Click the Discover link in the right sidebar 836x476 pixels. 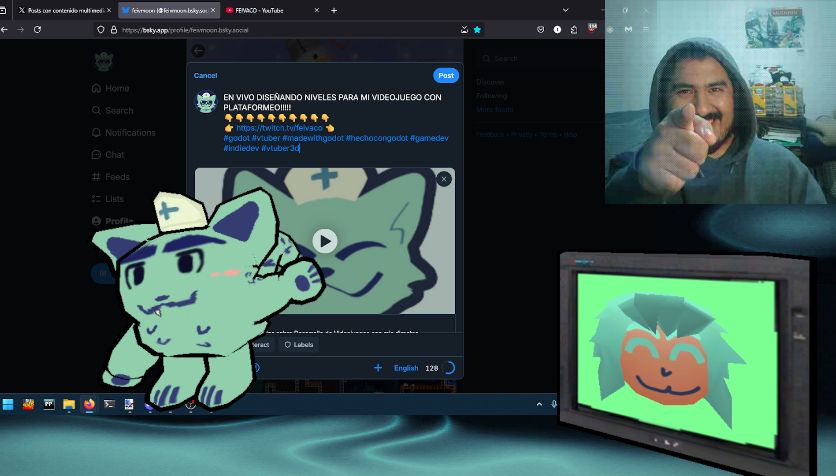coord(490,82)
